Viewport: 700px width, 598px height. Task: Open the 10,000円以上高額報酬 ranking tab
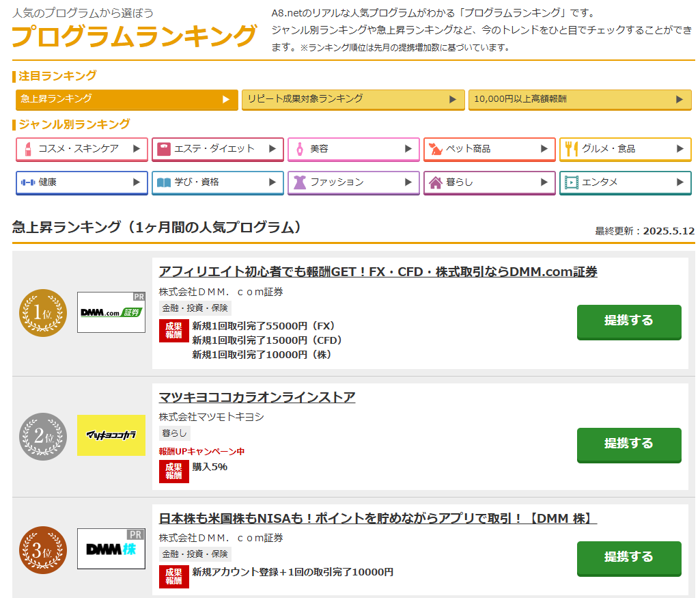point(580,100)
